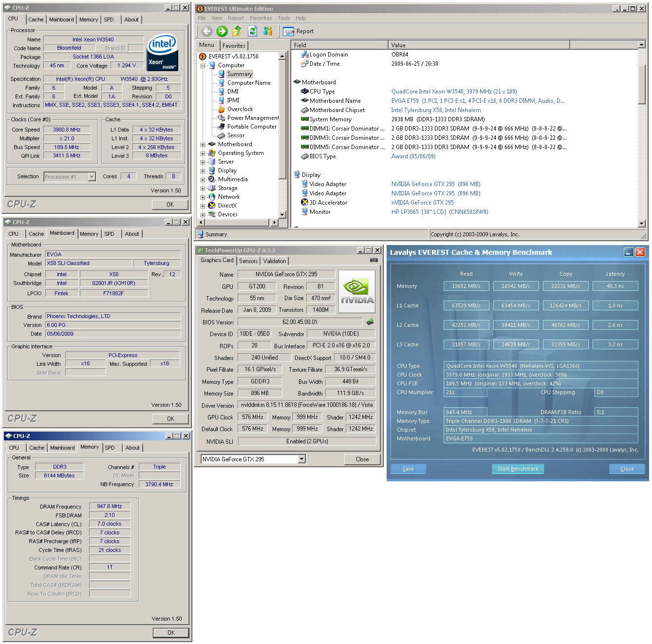Click the EVEREST back arrow toolbar icon
Image resolution: width=652 pixels, height=644 pixels.
tap(207, 31)
